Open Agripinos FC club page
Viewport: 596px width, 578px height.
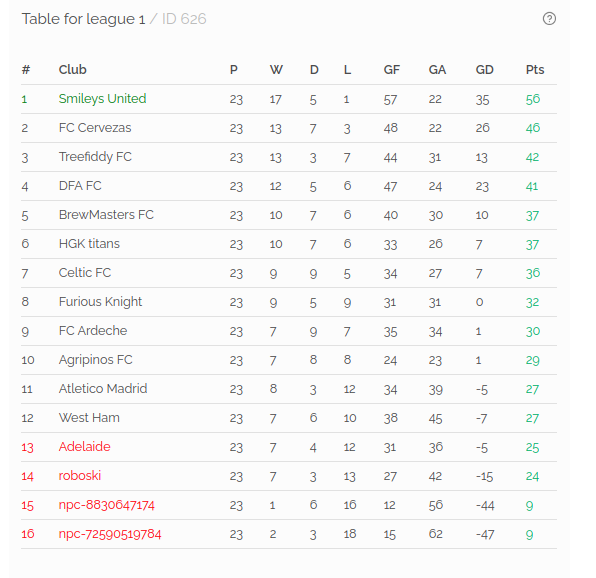tap(95, 360)
